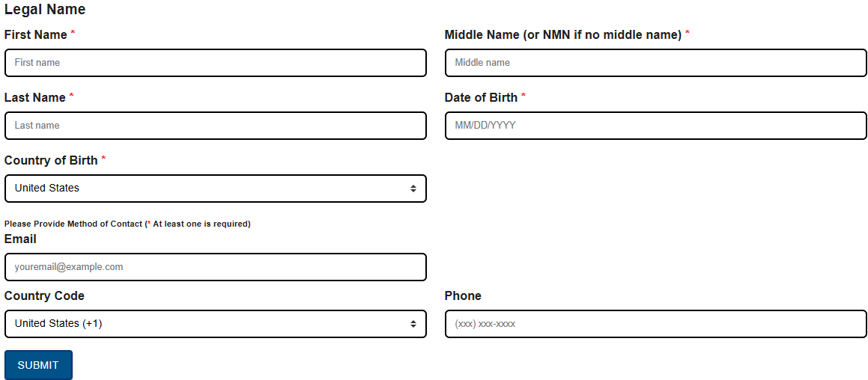Click the Email label above the email box
The width and height of the screenshot is (868, 380).
(20, 239)
